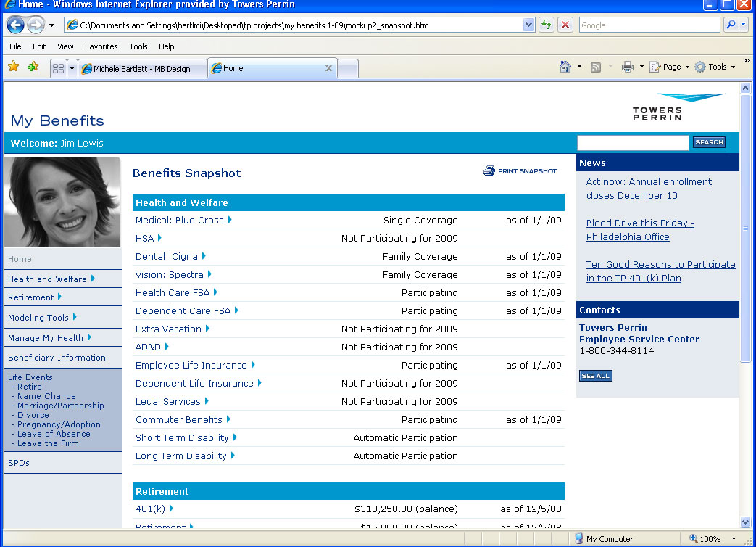Screen dimensions: 756x547
Task: Click the toolbar overflow chevron
Action: pos(747,61)
